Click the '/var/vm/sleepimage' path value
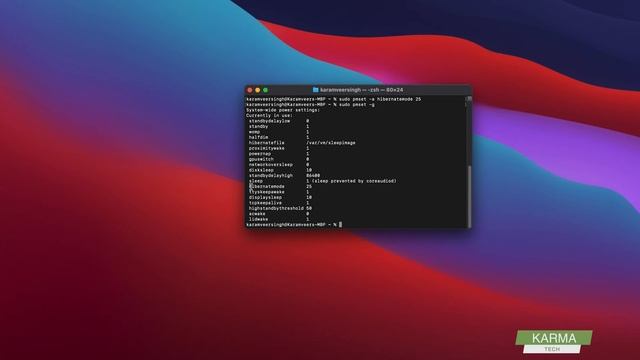This screenshot has width=640, height=360. (x=331, y=143)
